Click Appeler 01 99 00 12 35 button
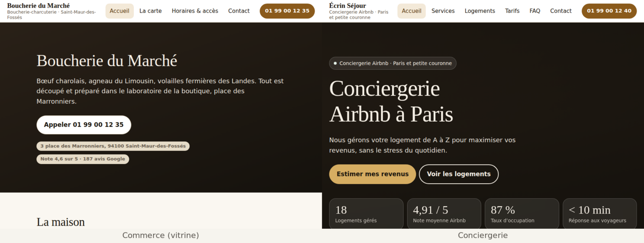The image size is (644, 243). tap(84, 125)
